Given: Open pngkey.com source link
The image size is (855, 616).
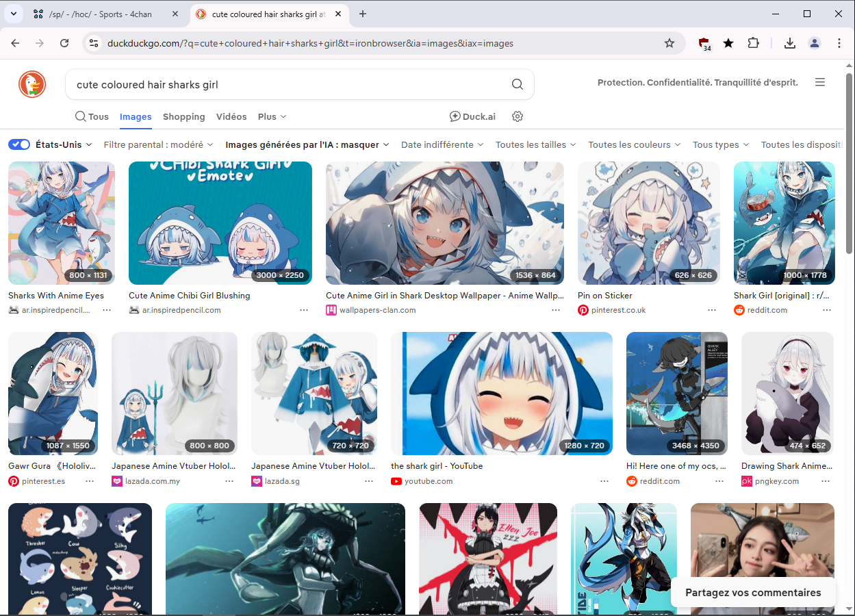Looking at the screenshot, I should click(777, 481).
